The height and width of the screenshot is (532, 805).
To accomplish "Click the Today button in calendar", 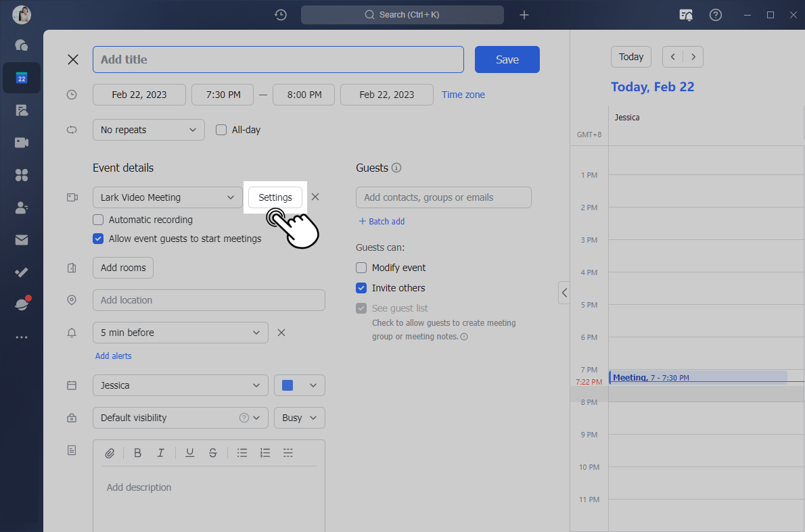I will tap(630, 57).
